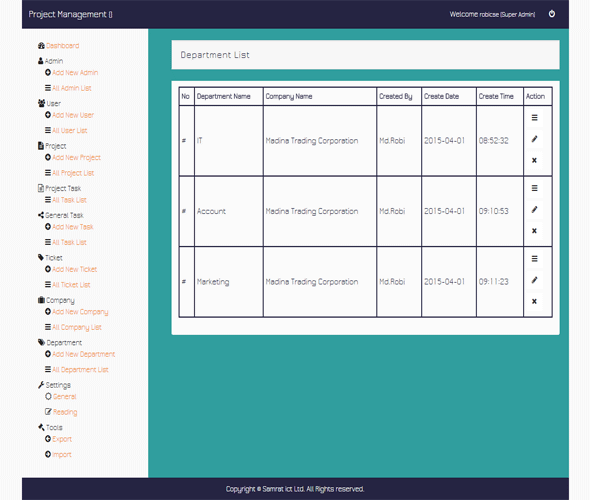
Task: Remove Marketing department using X icon
Action: click(x=534, y=301)
